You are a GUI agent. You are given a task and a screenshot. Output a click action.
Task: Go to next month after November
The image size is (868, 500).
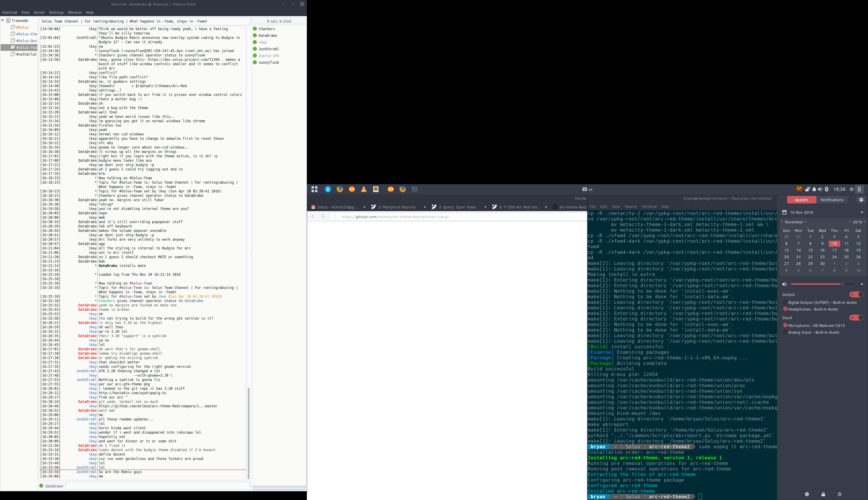(x=805, y=222)
